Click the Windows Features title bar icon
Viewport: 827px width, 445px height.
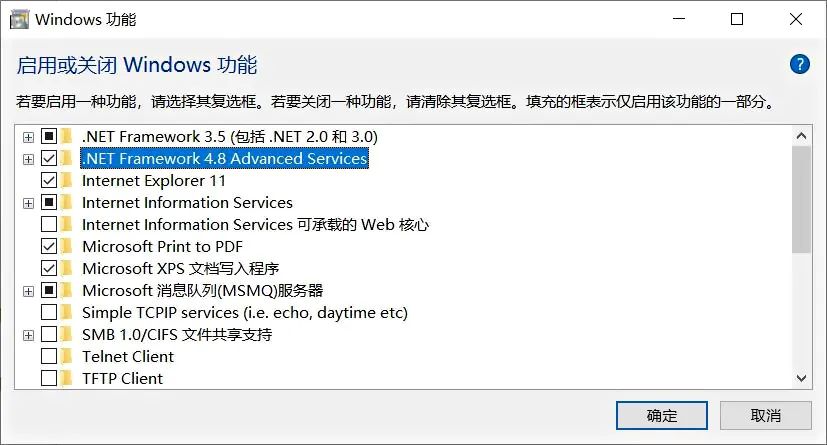pyautogui.click(x=20, y=19)
